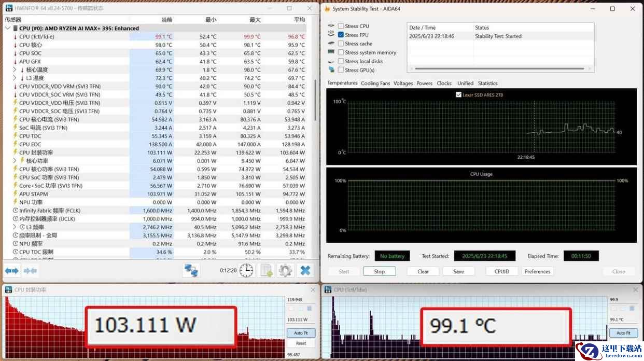Click HWiNFO collapse-columns grey arrows icon
Viewport: 644px width, 361px height.
click(30, 270)
